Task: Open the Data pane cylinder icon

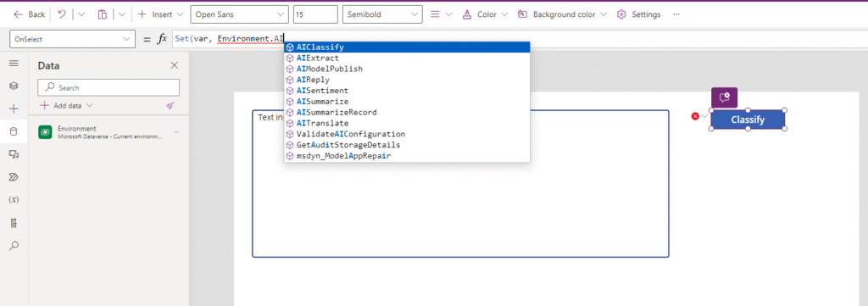Action: click(14, 131)
